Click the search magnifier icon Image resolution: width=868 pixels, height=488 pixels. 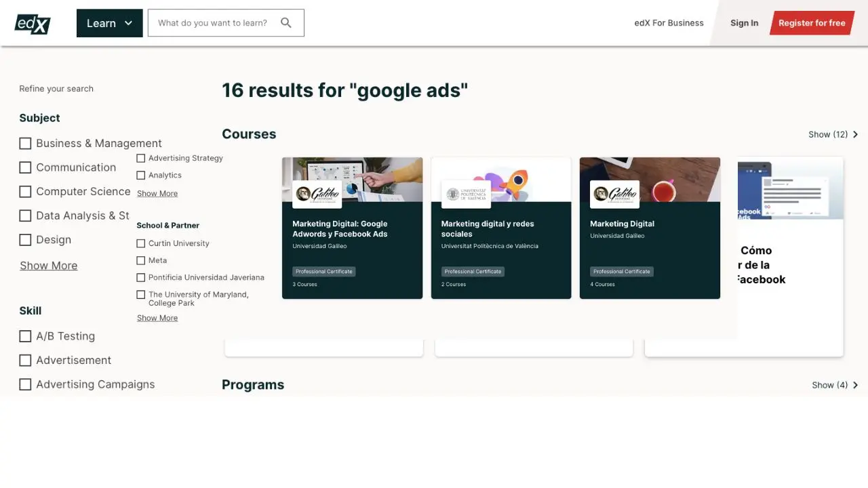[x=286, y=23]
